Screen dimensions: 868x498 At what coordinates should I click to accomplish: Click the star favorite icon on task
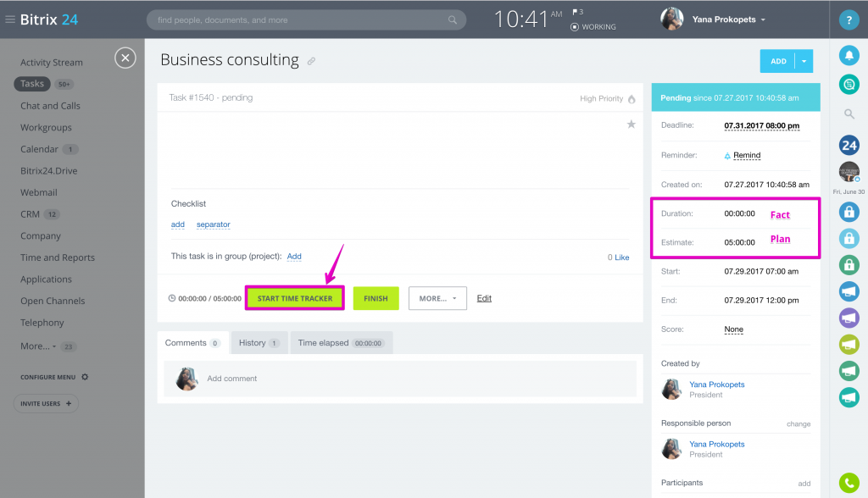[631, 125]
